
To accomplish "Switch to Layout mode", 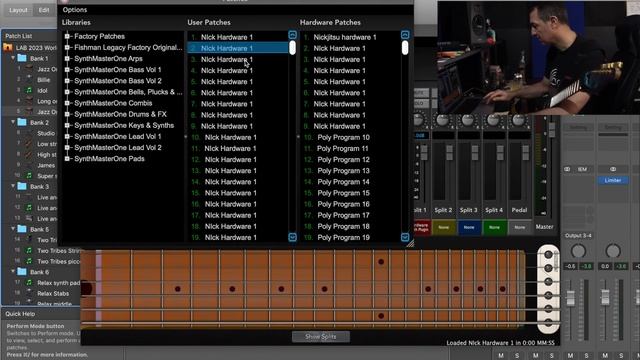I will [x=18, y=10].
